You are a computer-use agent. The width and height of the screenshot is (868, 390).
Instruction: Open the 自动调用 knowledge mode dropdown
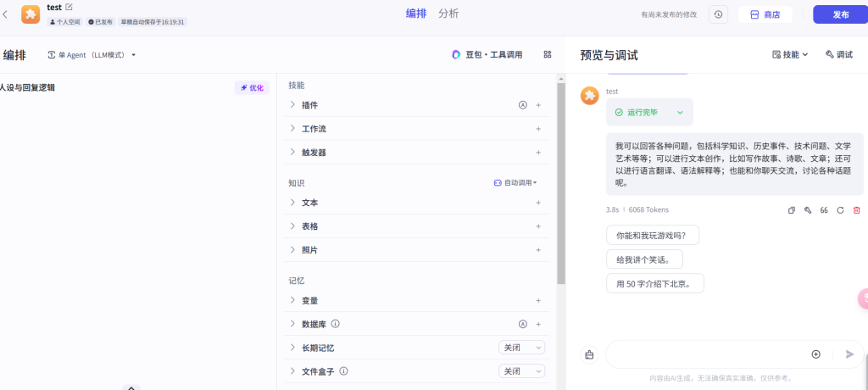click(x=515, y=183)
